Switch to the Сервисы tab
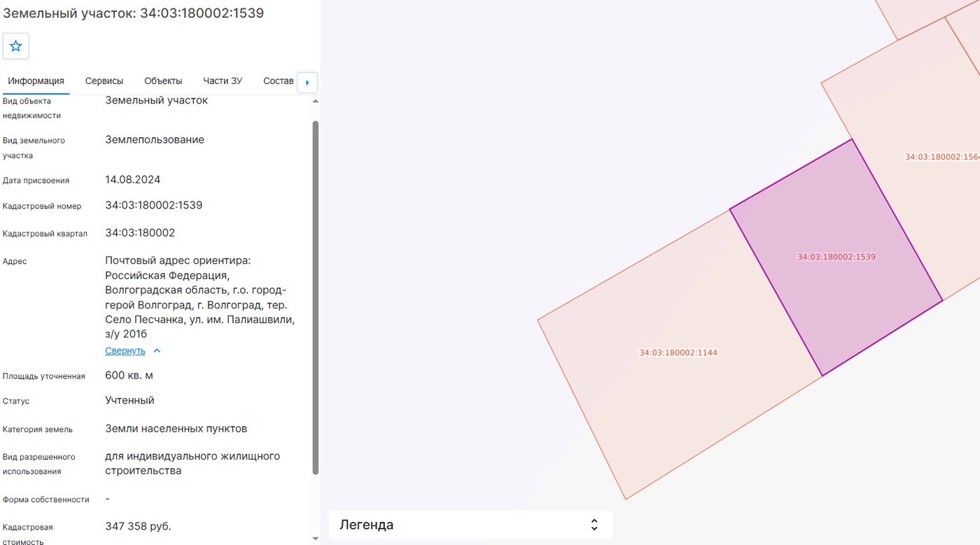Viewport: 980px width, 545px height. pyautogui.click(x=104, y=81)
